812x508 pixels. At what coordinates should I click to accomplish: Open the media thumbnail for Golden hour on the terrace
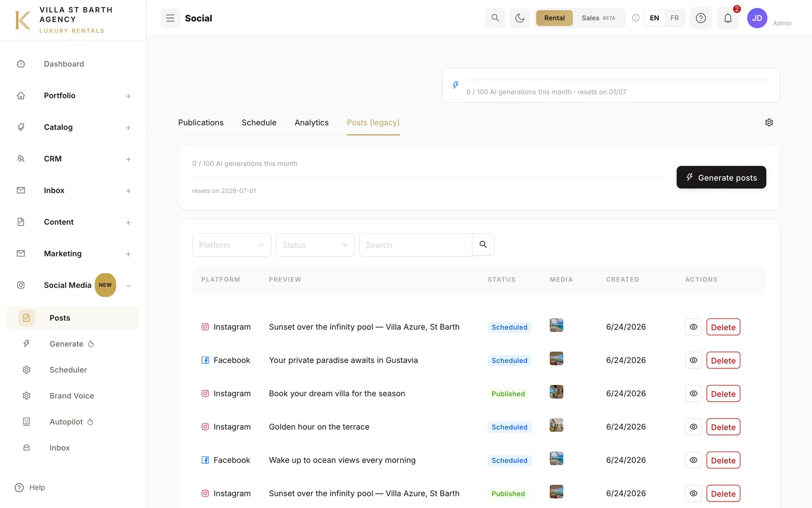pos(556,425)
